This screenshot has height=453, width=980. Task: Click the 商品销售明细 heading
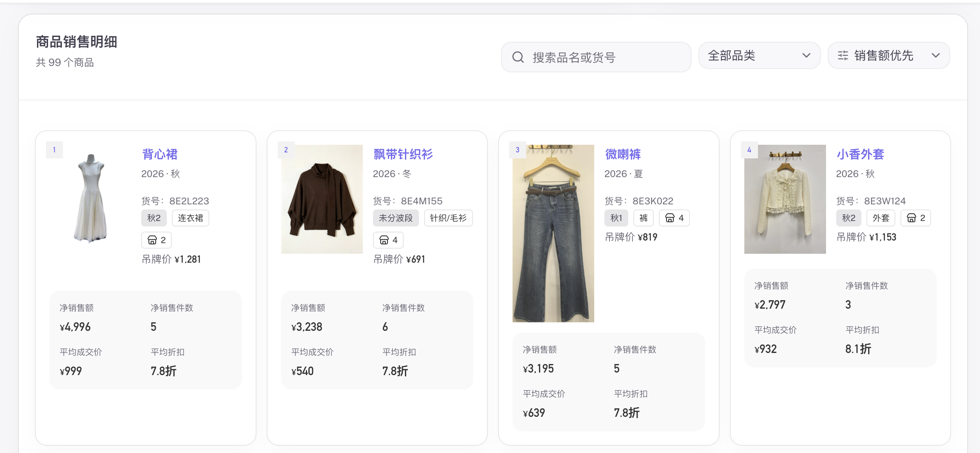[77, 42]
